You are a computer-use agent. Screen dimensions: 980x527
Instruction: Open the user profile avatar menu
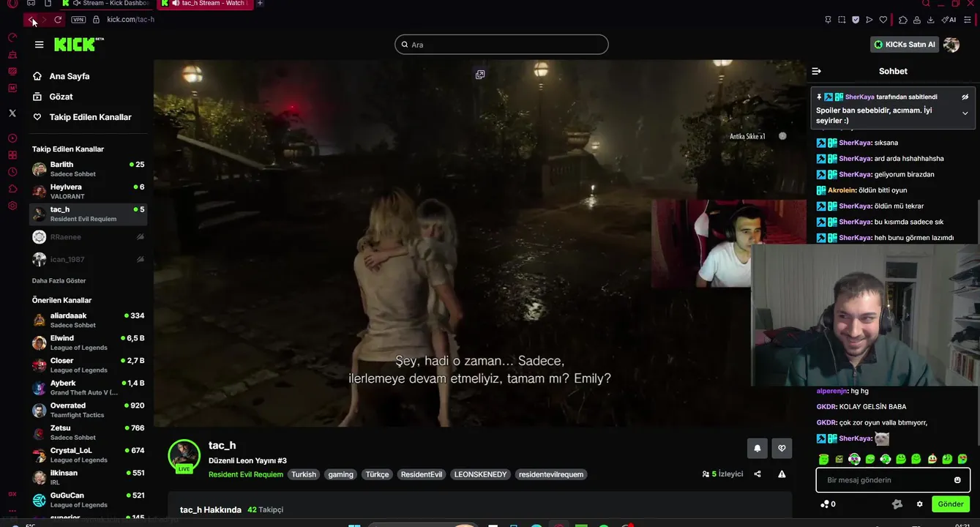(x=951, y=45)
